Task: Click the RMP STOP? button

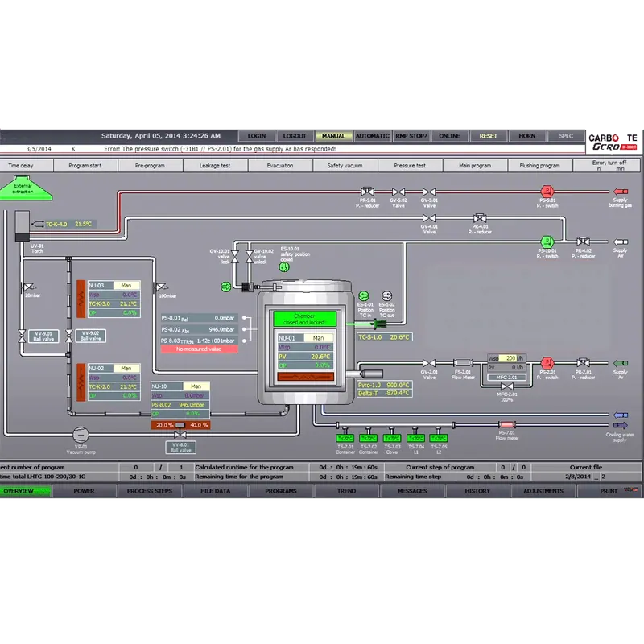Action: 411,136
